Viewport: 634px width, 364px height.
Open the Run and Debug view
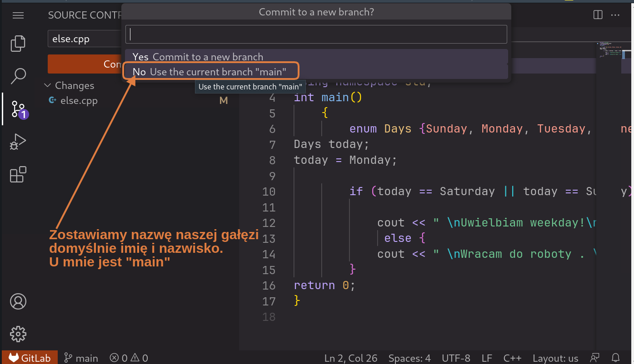point(18,142)
